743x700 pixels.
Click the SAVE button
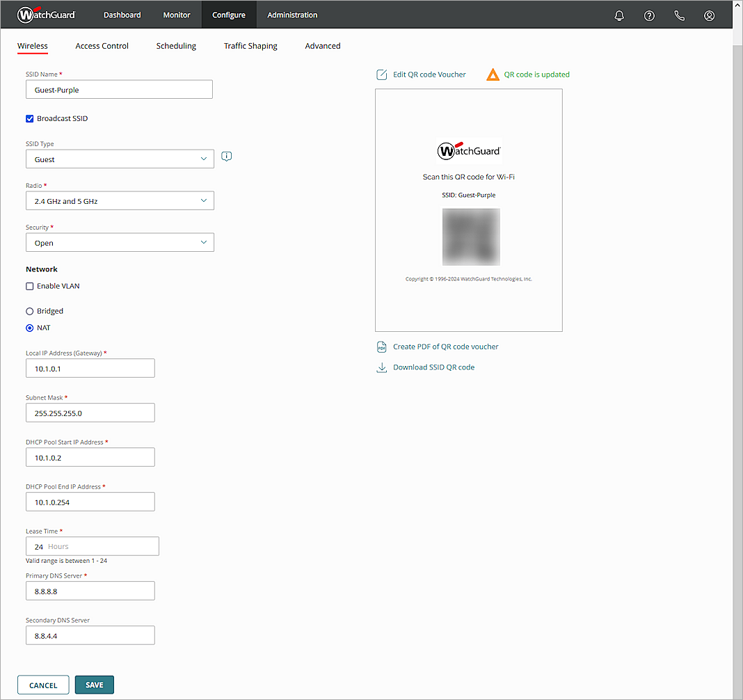(x=94, y=684)
